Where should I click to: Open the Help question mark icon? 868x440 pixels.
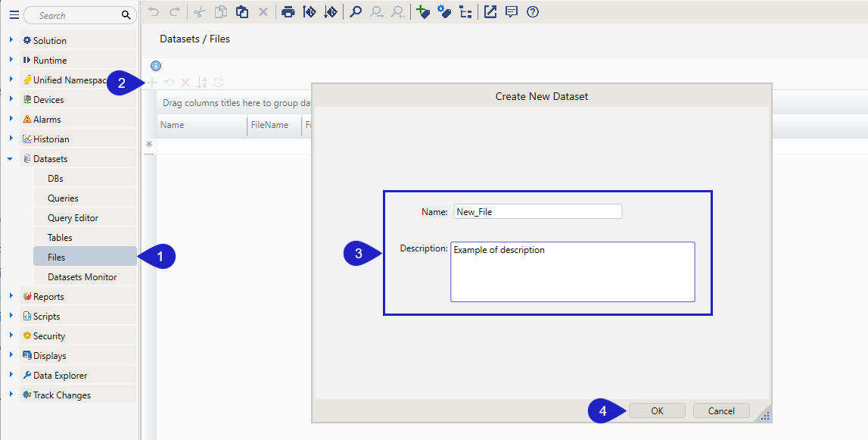(533, 11)
